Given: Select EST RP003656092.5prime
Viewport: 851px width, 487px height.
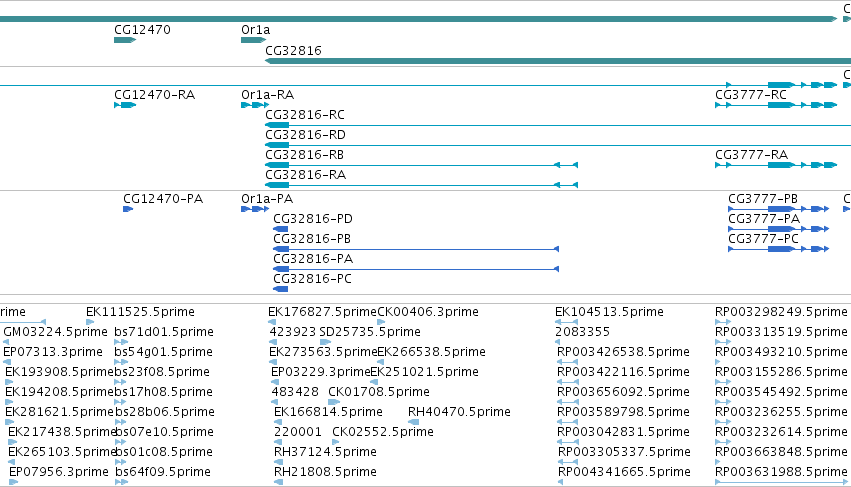Looking at the screenshot, I should pos(624,392).
